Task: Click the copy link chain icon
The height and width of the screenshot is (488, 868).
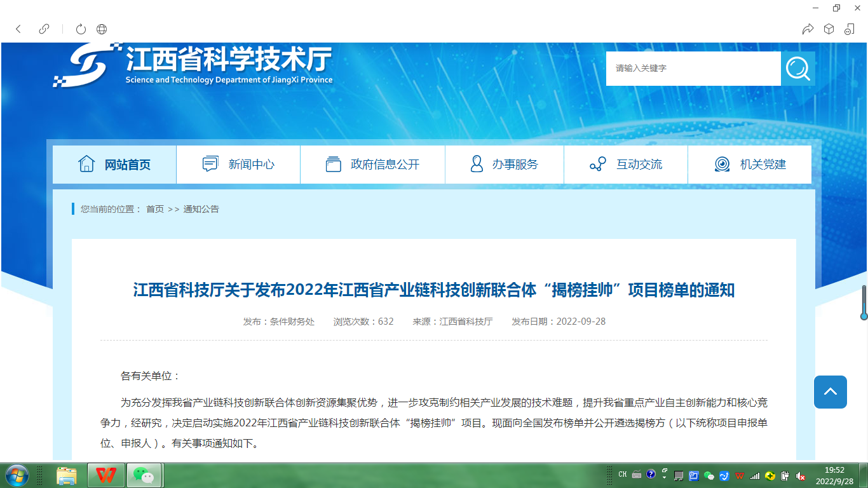Action: 44,29
